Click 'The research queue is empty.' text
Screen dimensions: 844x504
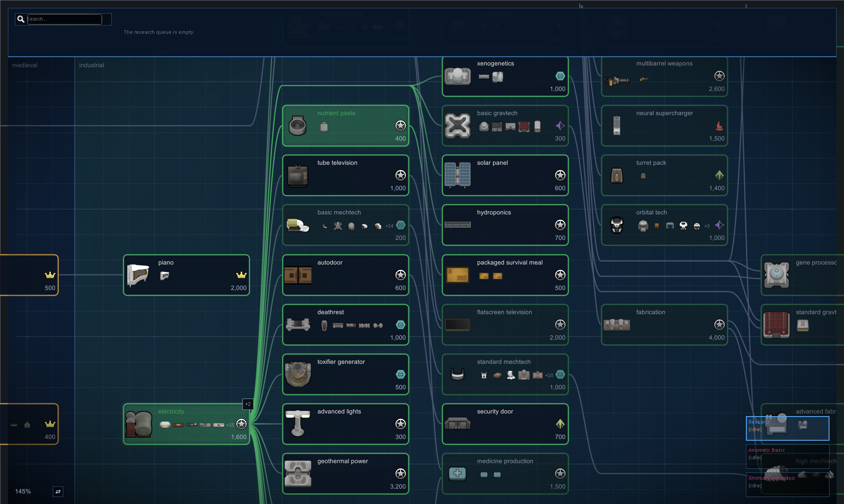159,32
